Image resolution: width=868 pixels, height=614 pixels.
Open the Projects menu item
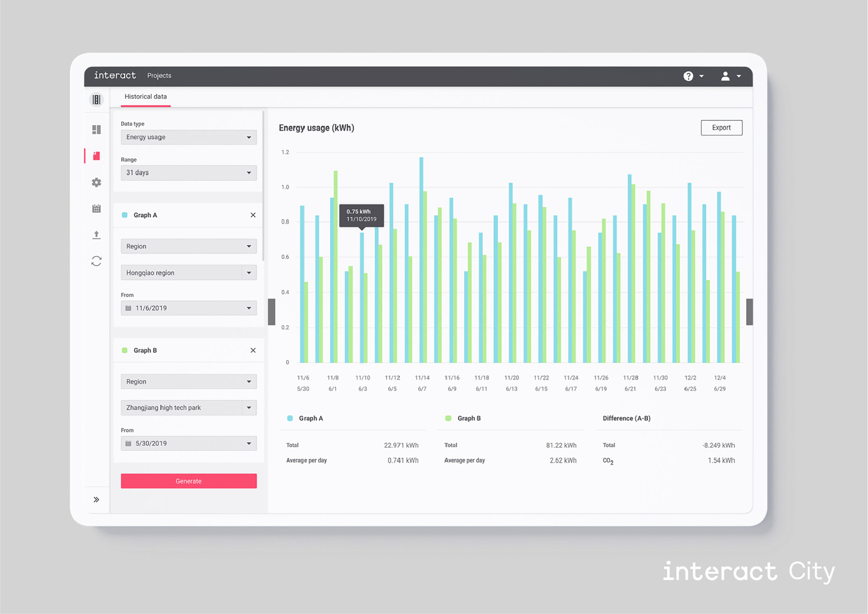(x=159, y=76)
